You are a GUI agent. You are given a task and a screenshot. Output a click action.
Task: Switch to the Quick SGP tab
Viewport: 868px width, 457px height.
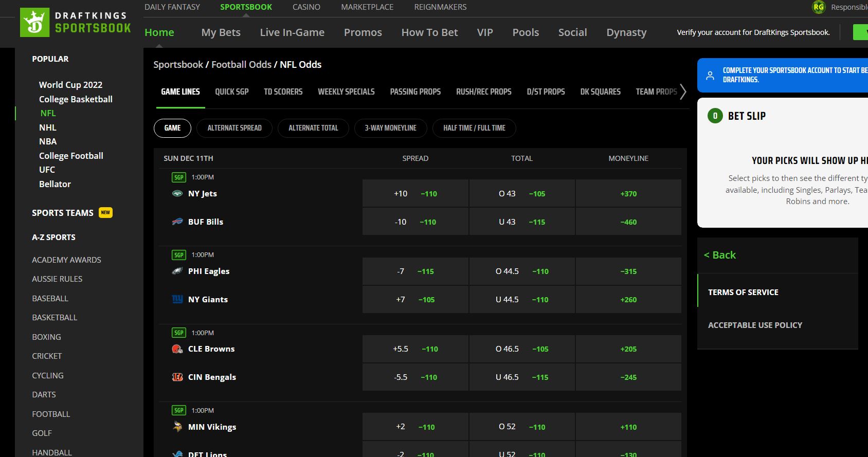coord(232,92)
